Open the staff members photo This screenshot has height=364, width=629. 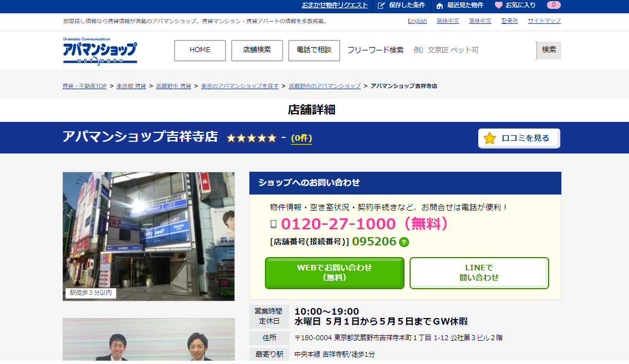(149, 340)
